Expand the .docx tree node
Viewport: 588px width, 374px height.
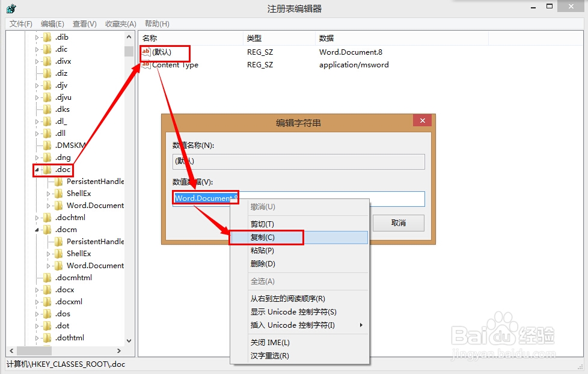(x=37, y=290)
